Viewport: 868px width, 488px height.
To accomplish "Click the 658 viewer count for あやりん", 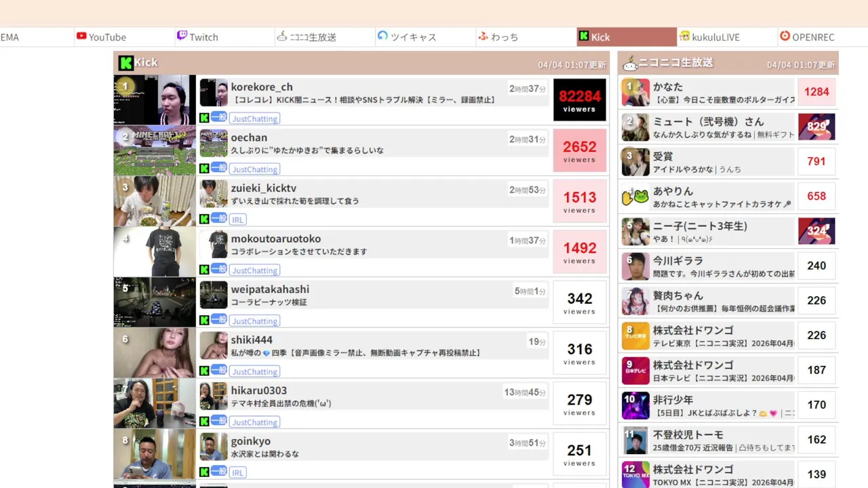I will coord(816,197).
